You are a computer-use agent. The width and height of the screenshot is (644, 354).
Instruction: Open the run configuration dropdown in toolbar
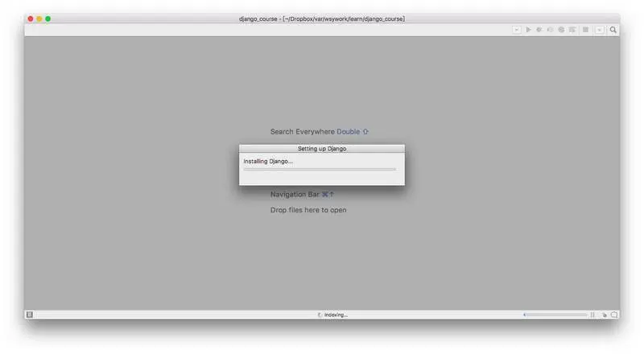(x=517, y=30)
